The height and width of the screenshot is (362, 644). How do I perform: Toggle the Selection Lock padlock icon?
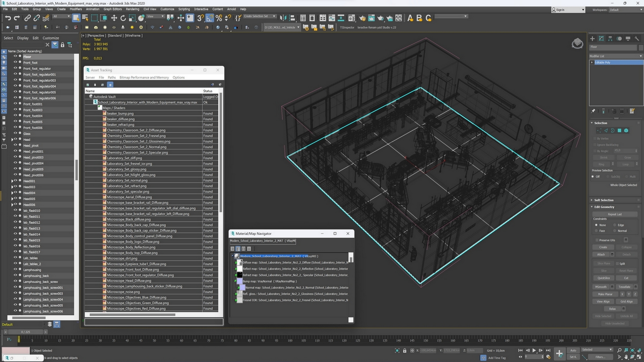(x=405, y=351)
